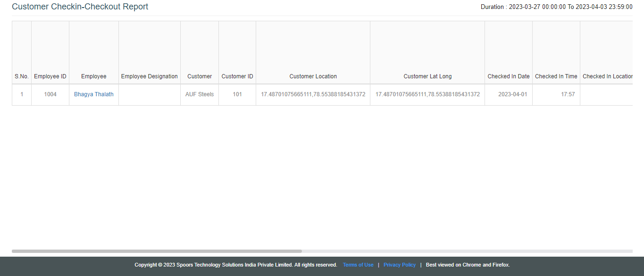Click the Employee ID column header

point(50,76)
